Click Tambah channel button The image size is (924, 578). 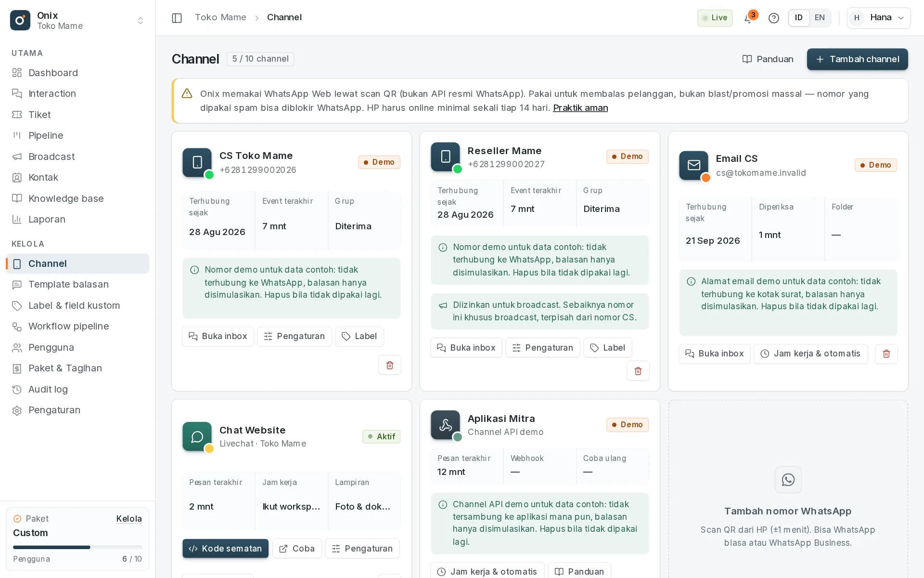[857, 59]
